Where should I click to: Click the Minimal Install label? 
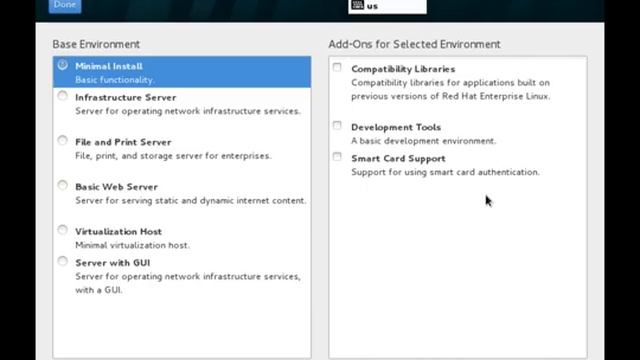[x=109, y=66]
